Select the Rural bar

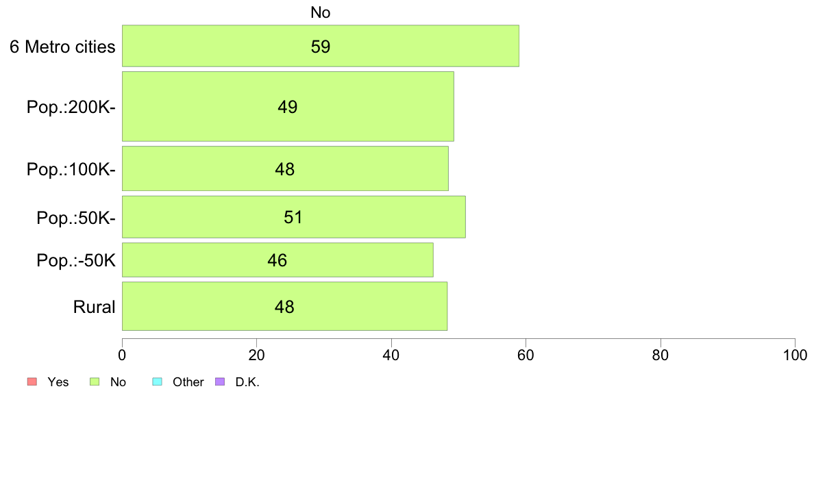pyautogui.click(x=284, y=306)
